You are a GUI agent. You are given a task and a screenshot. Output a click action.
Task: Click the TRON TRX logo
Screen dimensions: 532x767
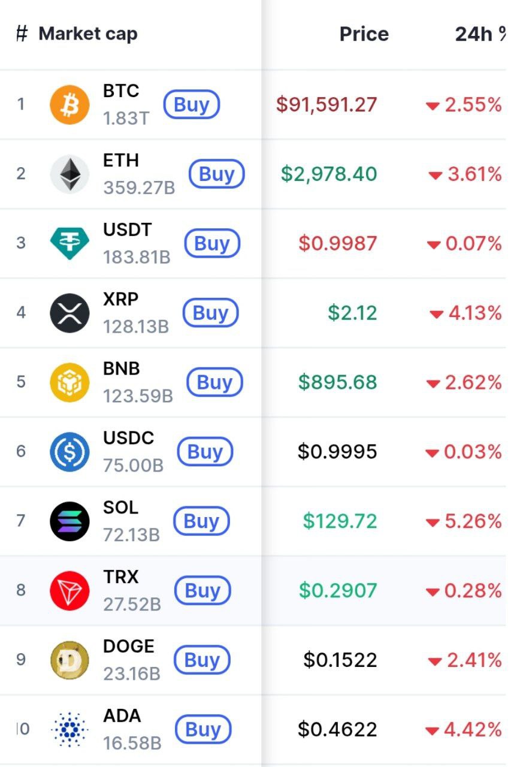[69, 591]
